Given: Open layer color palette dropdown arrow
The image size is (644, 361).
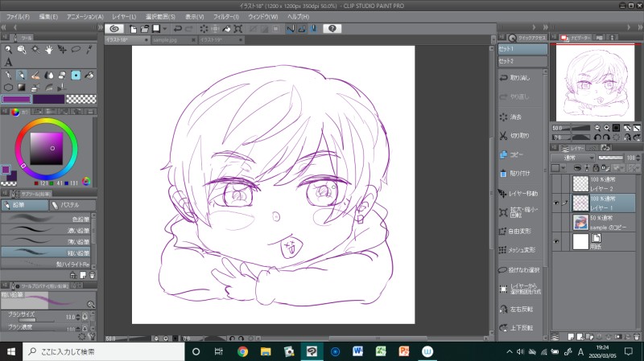Looking at the screenshot, I should pyautogui.click(x=563, y=168).
